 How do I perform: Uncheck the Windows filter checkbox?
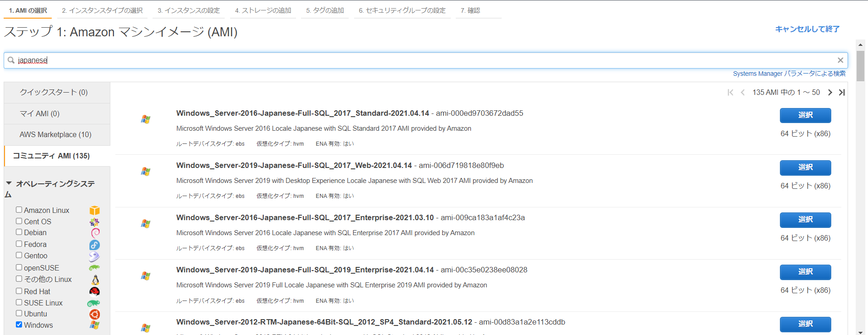coord(19,325)
